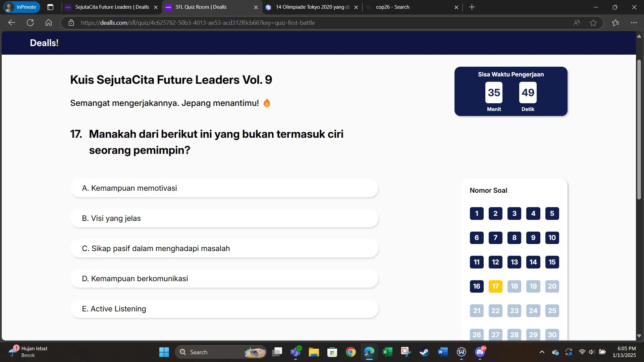Refresh the quiz page

tap(30, 22)
